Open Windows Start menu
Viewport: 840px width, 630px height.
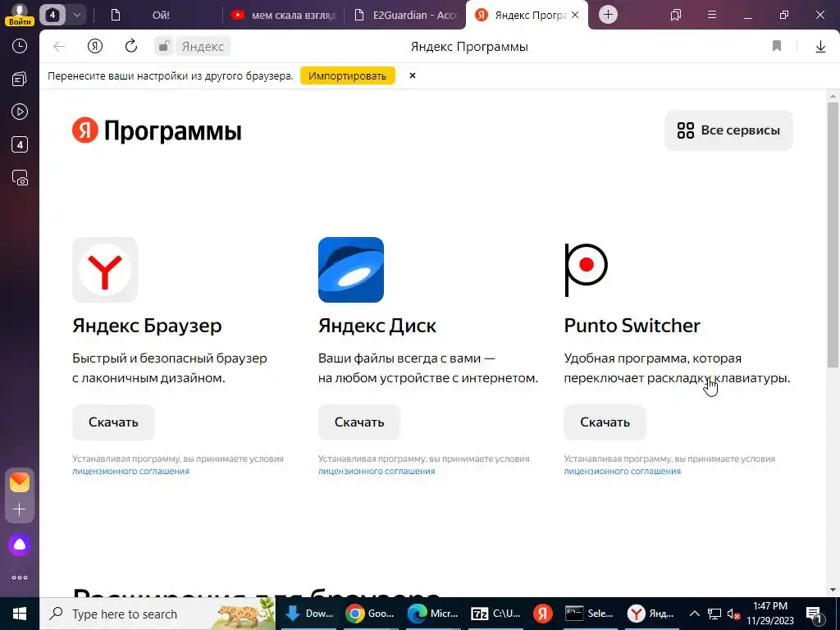tap(20, 614)
